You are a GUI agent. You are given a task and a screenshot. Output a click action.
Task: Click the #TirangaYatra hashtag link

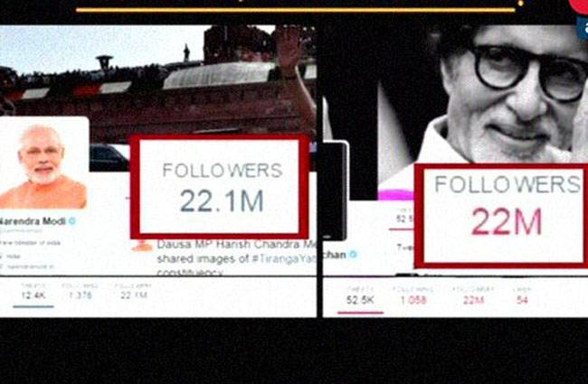pos(283,259)
